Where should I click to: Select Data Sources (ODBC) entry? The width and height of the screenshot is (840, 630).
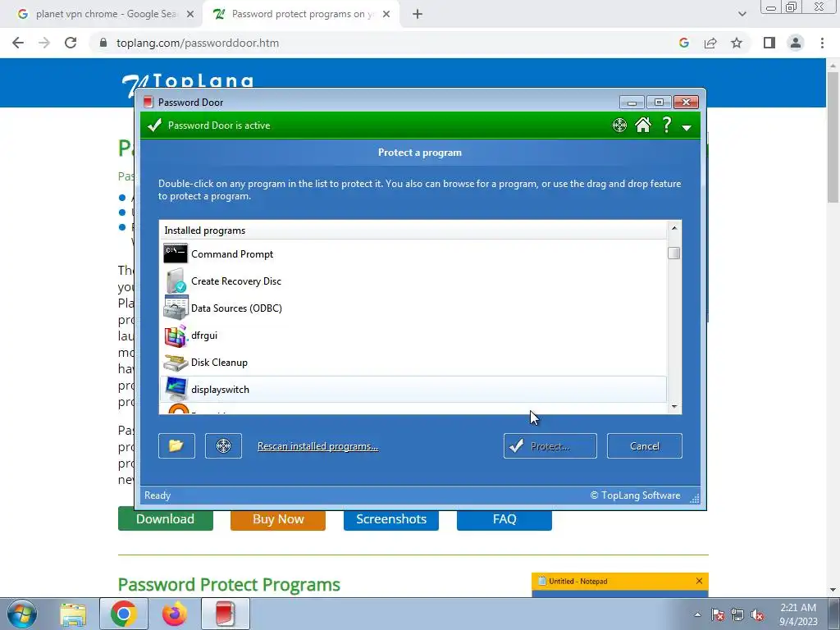(x=413, y=308)
